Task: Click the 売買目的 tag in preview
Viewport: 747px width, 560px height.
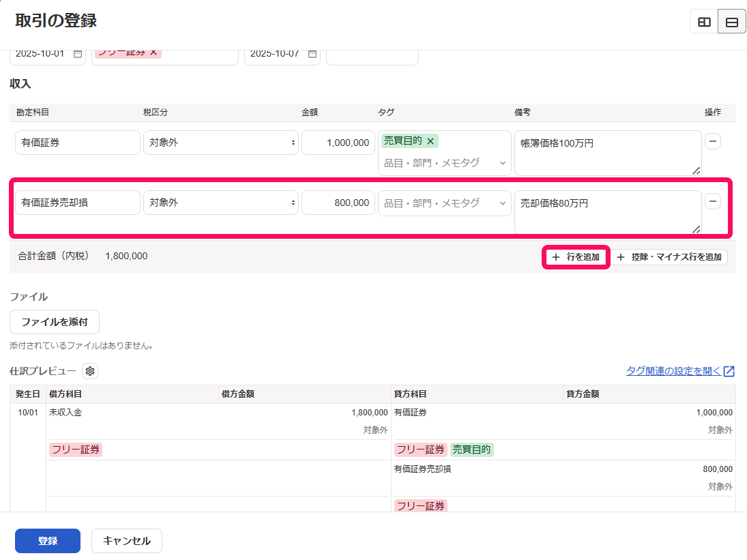Action: [471, 450]
